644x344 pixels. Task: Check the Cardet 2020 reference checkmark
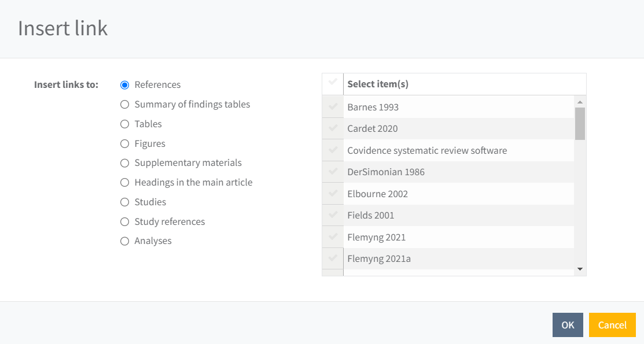coord(332,128)
